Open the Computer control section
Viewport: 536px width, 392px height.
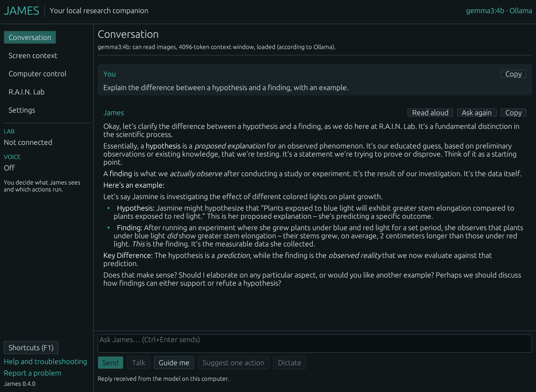37,74
